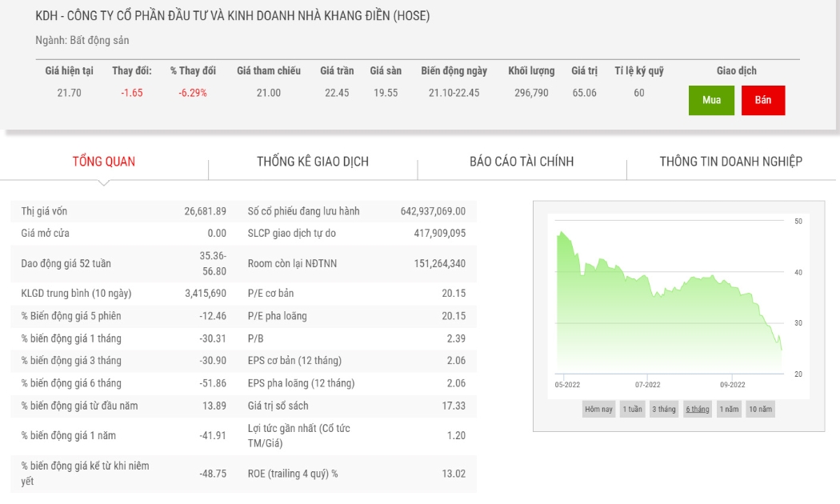The image size is (840, 504).
Task: Click the 09-2022 chart axis label
Action: (x=732, y=385)
